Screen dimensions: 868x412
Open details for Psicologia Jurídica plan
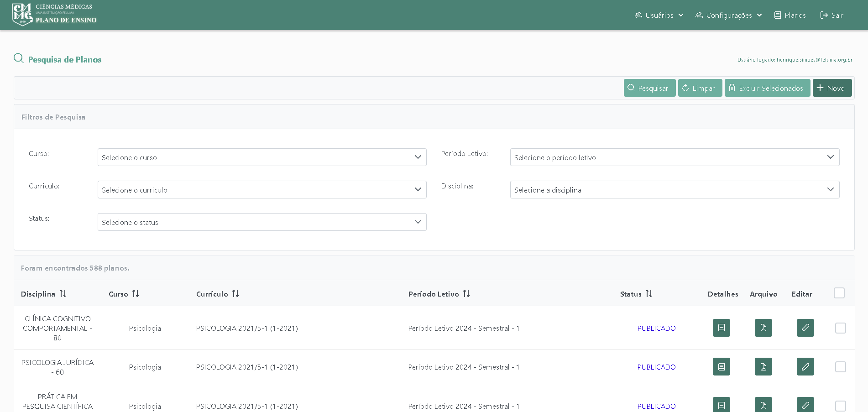click(721, 367)
